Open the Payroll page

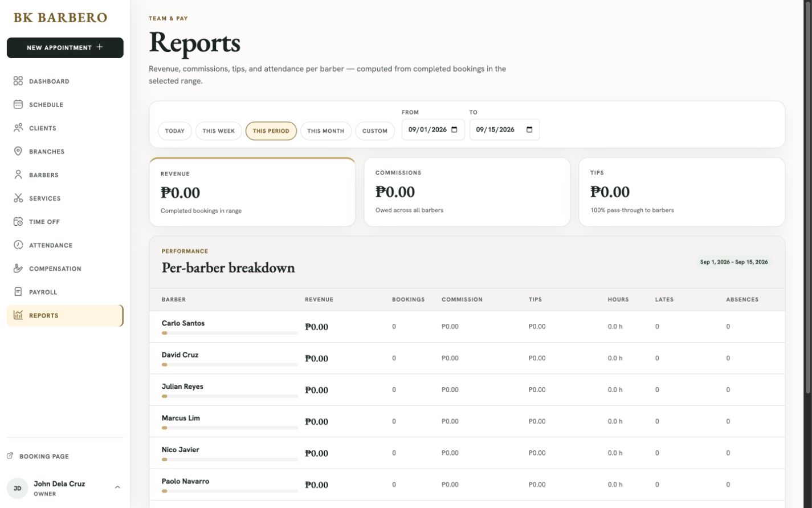[65, 291]
